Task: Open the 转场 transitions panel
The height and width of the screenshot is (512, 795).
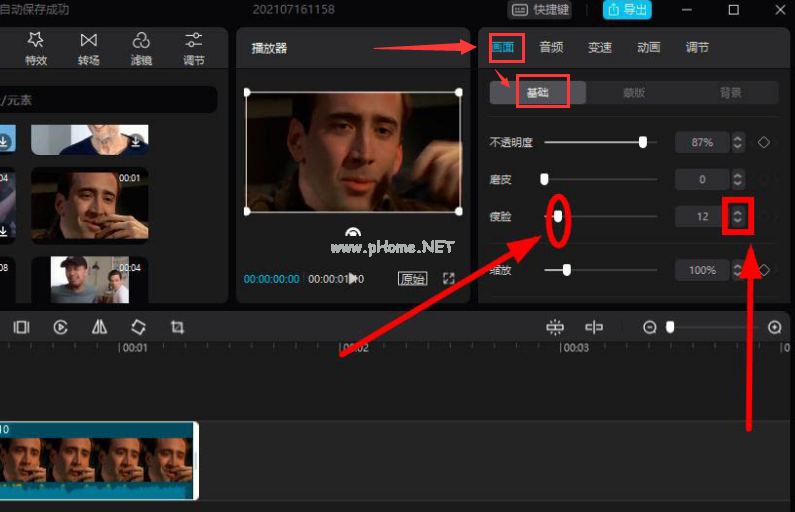Action: tap(88, 49)
